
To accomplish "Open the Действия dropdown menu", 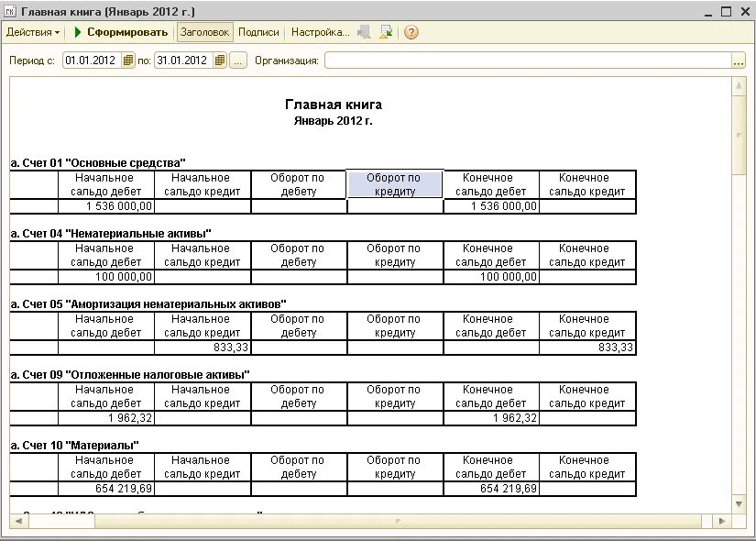I will [x=33, y=32].
